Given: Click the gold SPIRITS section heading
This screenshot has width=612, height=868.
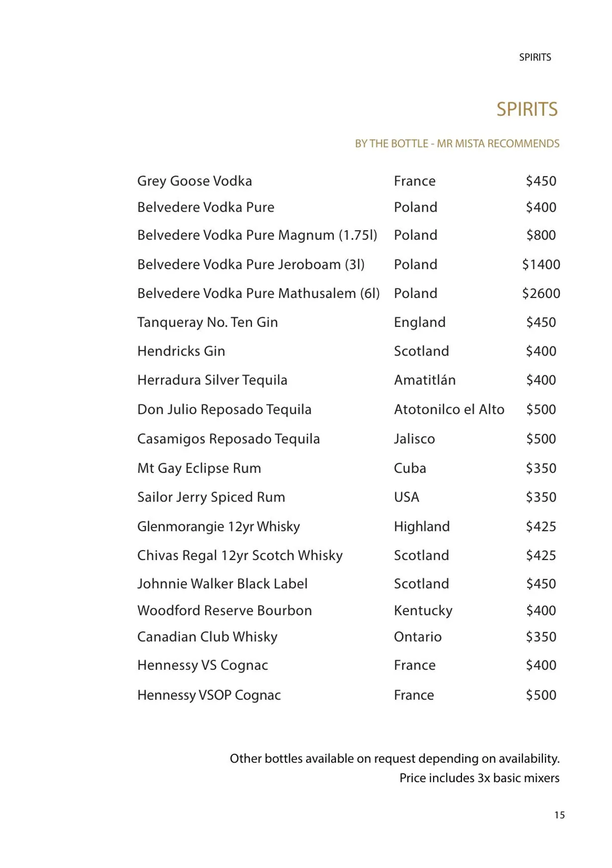Looking at the screenshot, I should pyautogui.click(x=527, y=109).
